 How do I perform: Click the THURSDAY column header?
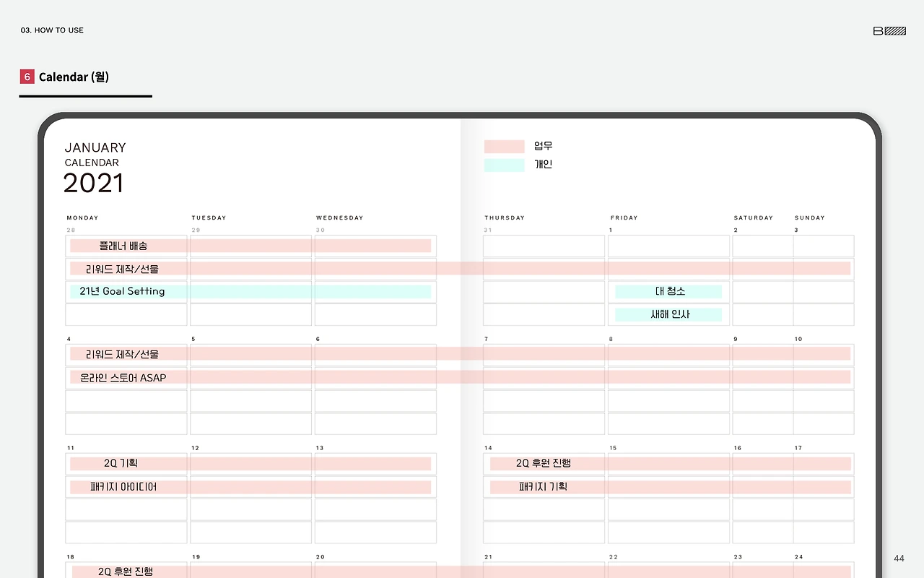tap(505, 217)
